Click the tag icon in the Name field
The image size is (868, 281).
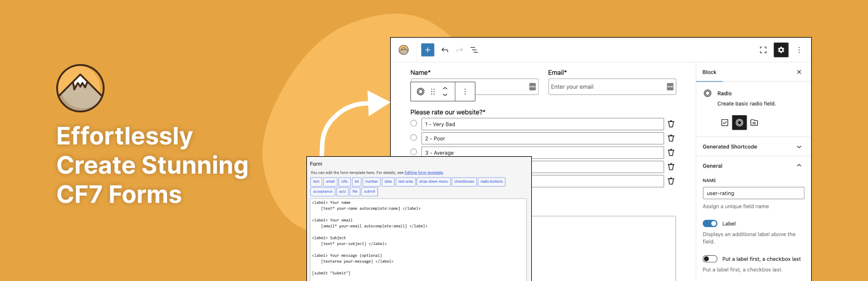tap(532, 87)
